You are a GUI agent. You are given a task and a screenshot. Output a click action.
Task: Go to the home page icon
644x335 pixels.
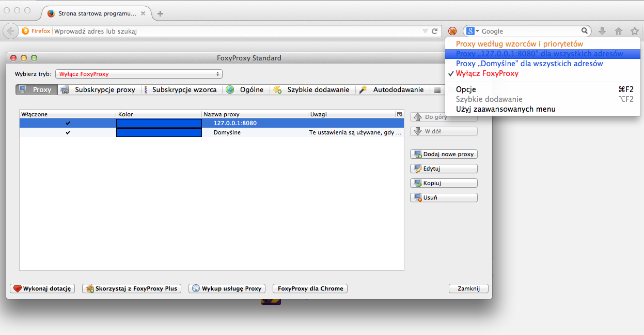click(619, 31)
